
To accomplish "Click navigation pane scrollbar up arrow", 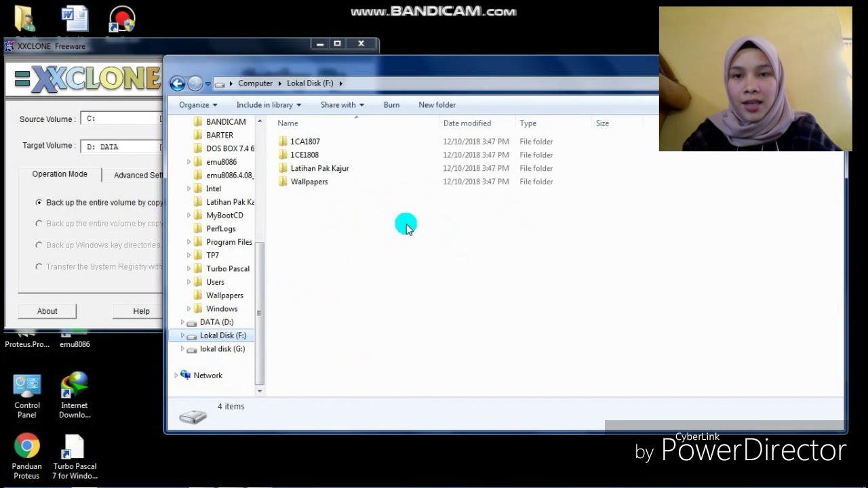I will click(259, 121).
